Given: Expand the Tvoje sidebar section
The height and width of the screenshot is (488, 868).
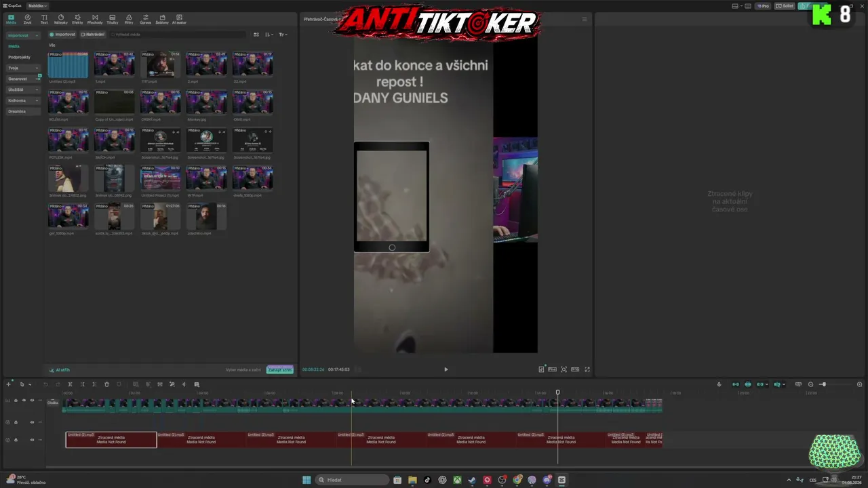Looking at the screenshot, I should pyautogui.click(x=23, y=68).
